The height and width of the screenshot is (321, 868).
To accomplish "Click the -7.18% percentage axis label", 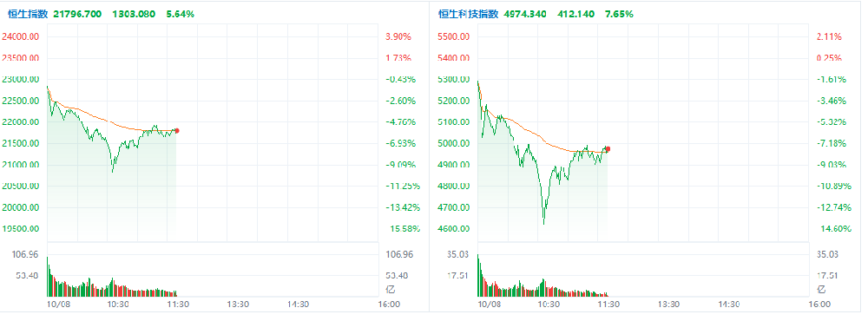I will pos(831,143).
